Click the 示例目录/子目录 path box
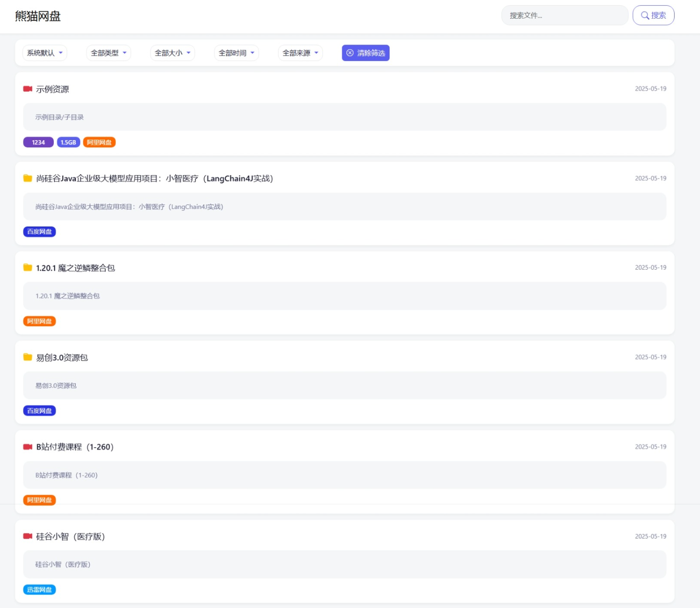Screen dimensions: 700x608 (x=344, y=117)
